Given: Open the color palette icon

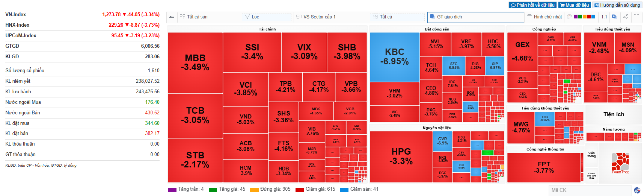Looking at the screenshot, I should (x=570, y=17).
